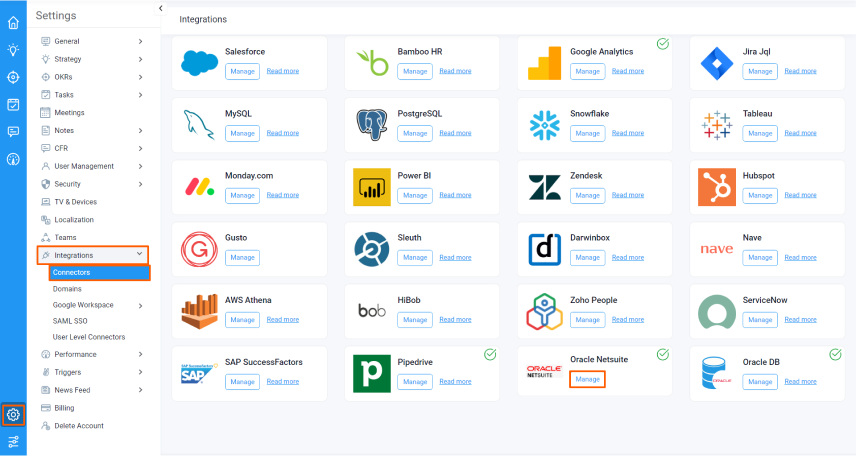Click Manage for Salesforce
856x456 pixels.
click(242, 71)
